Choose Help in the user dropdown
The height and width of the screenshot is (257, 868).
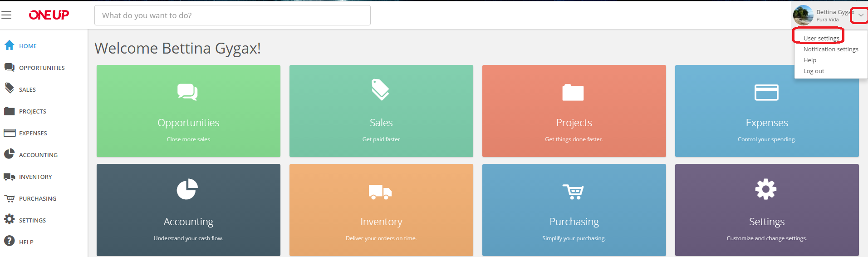tap(810, 60)
